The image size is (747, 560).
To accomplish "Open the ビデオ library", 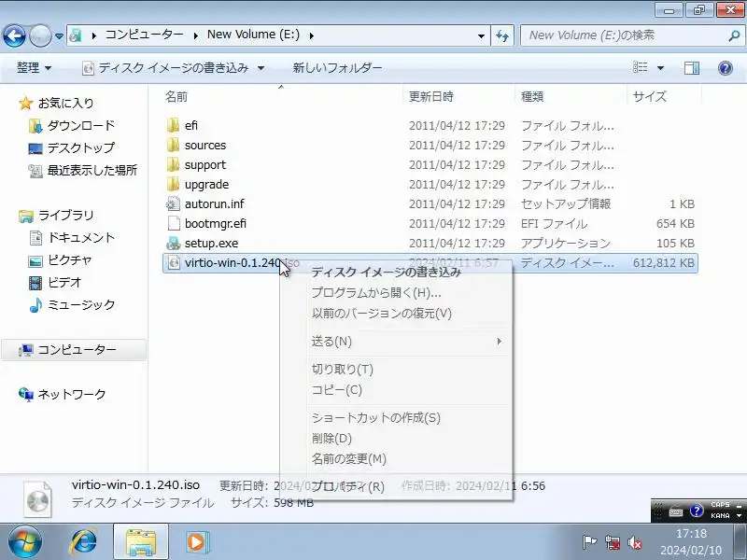I will [55, 283].
